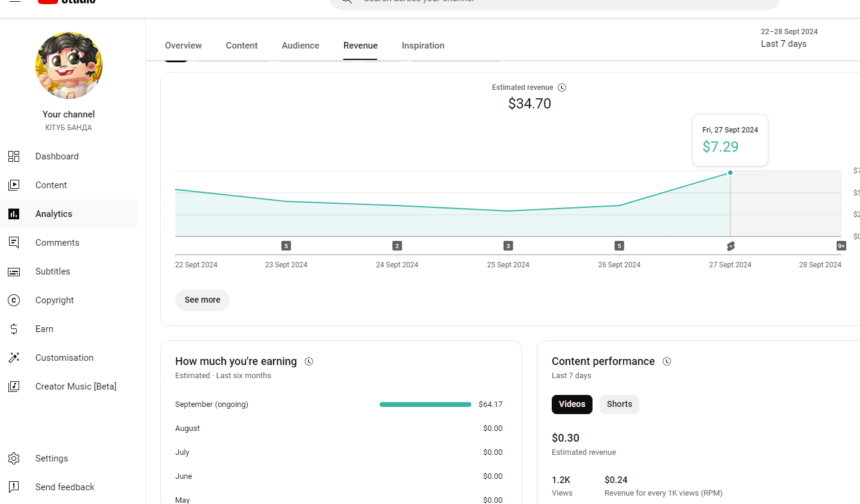Screen dimensions: 860x504
Task: Open Subtitles via its sidebar icon
Action: click(14, 271)
